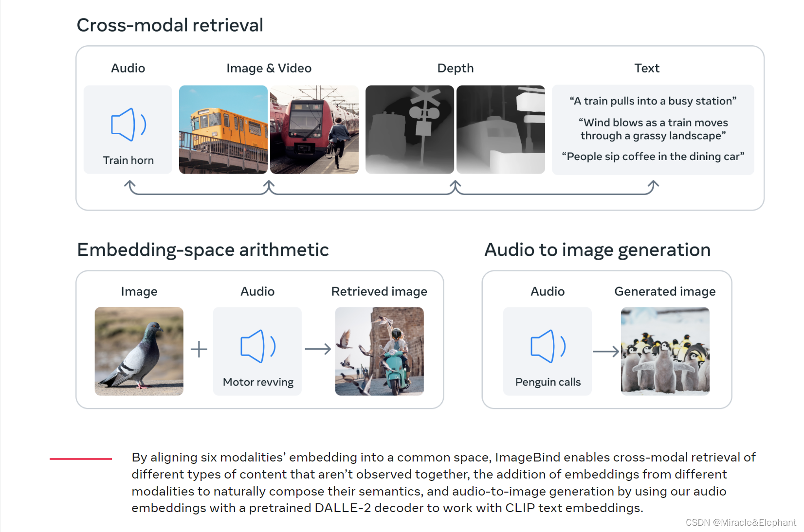Click the plus sign between pigeon and audio
The image size is (804, 532).
[199, 349]
